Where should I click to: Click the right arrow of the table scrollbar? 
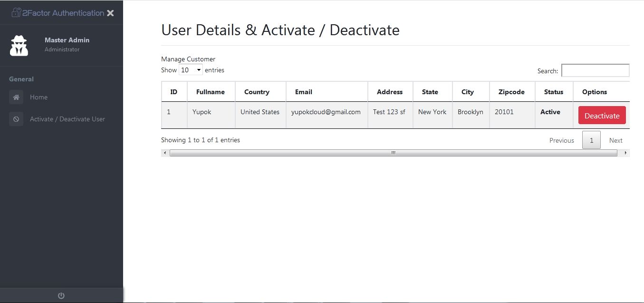click(x=625, y=153)
